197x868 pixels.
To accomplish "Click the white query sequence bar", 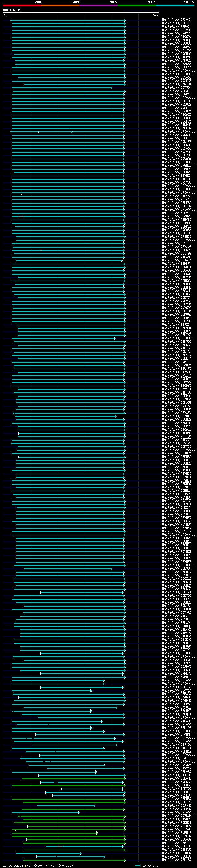I will pos(81,12).
